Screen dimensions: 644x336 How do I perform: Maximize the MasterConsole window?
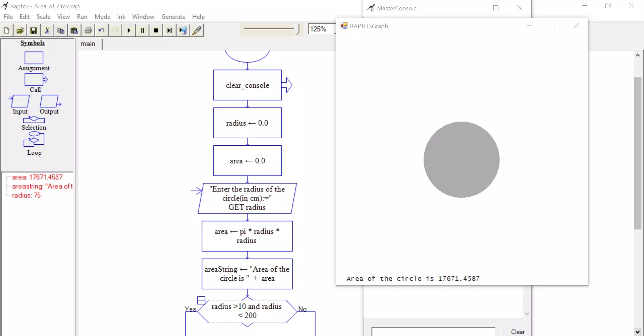(496, 8)
